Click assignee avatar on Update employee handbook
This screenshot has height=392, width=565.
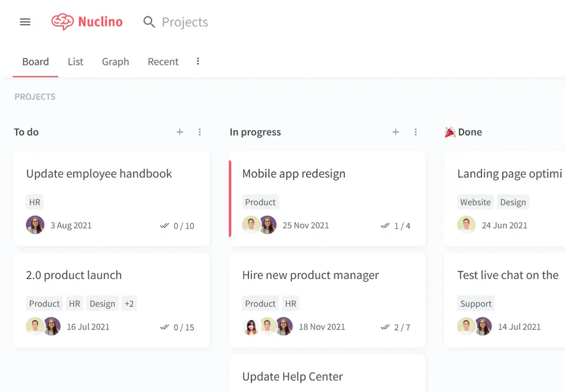35,225
